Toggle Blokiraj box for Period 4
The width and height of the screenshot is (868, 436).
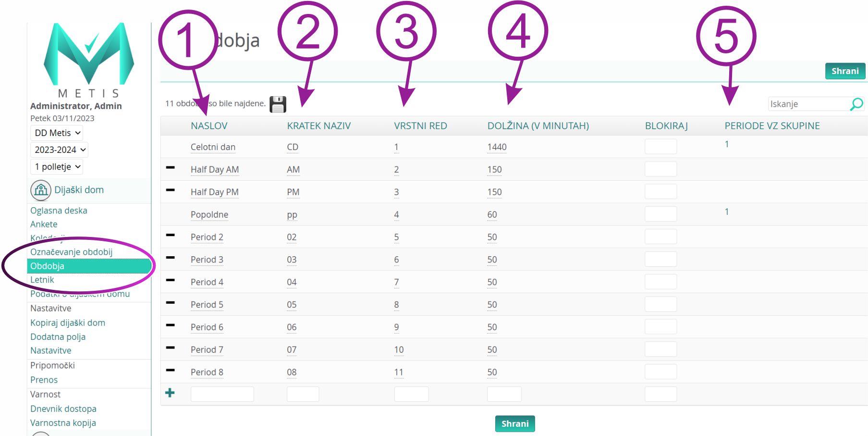(660, 282)
